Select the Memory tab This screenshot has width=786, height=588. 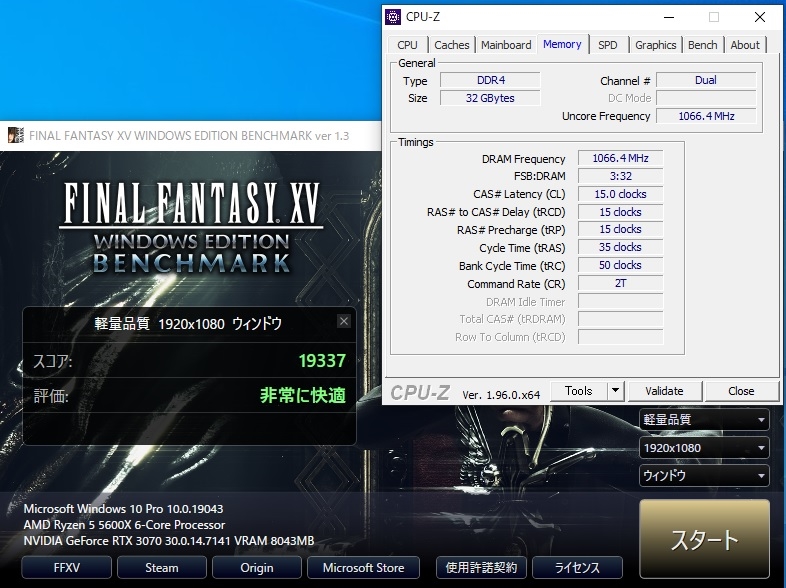[x=562, y=44]
